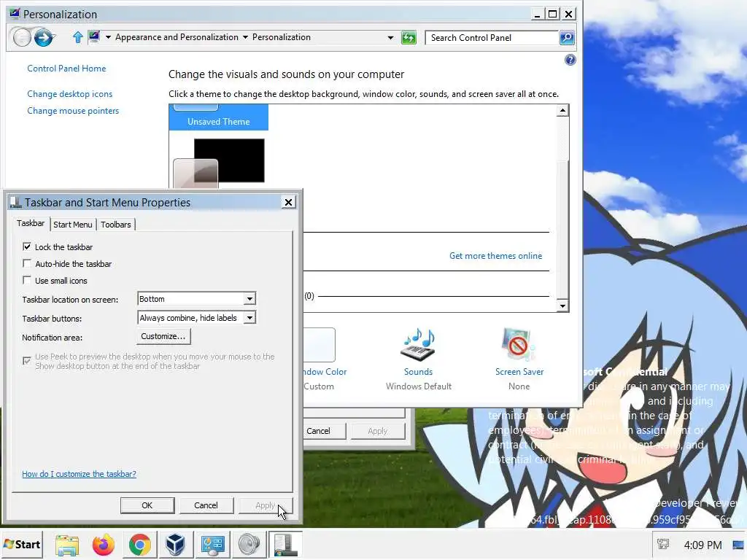The height and width of the screenshot is (560, 747).
Task: Open VirtualBox from the taskbar
Action: point(176,545)
